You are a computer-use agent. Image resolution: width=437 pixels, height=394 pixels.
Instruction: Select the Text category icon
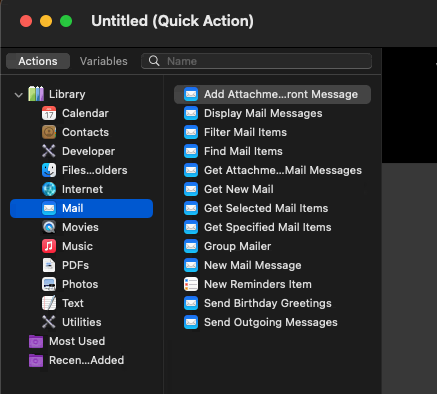tap(49, 303)
